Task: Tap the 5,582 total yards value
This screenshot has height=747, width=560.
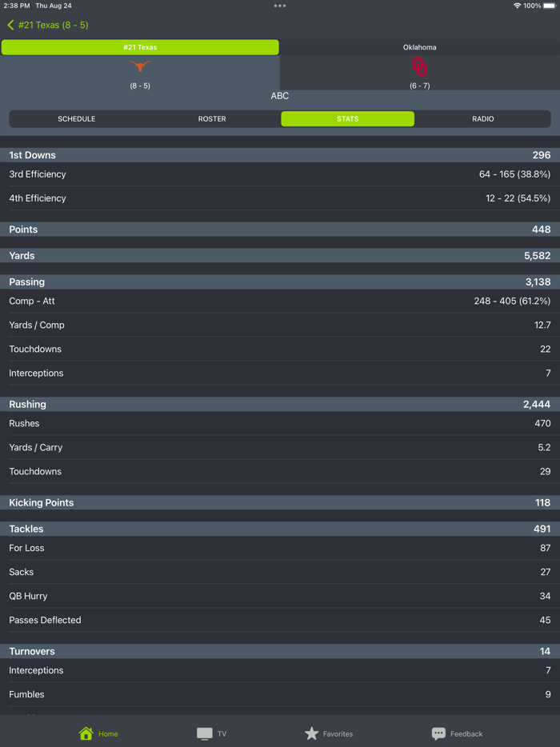Action: [537, 256]
